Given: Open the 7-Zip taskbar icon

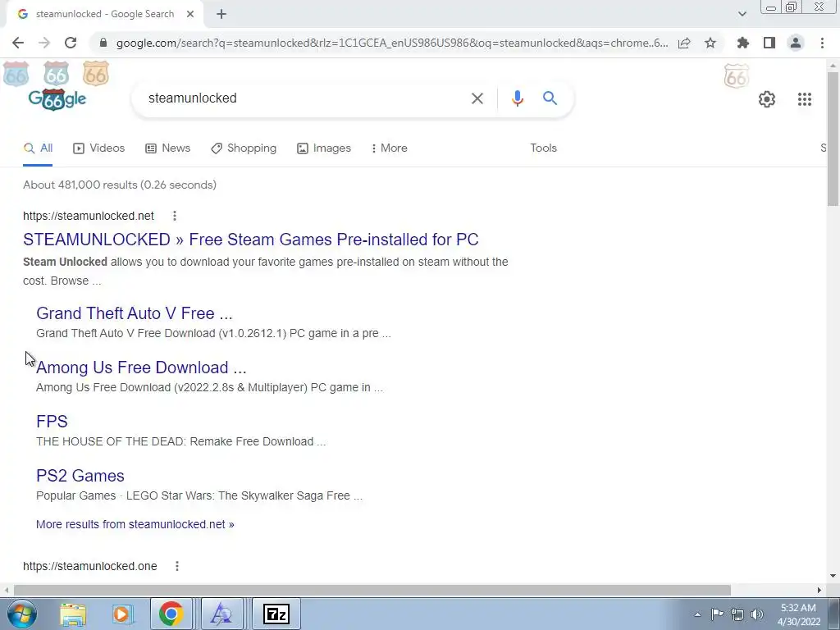Looking at the screenshot, I should coord(276,614).
